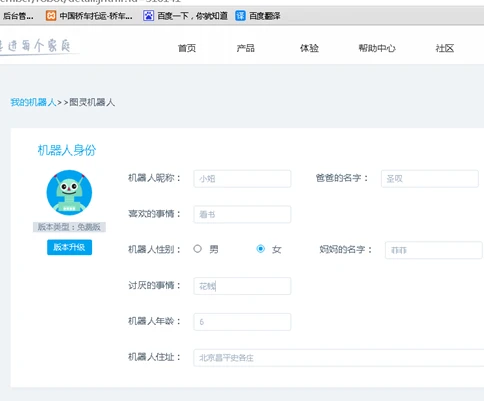Image resolution: width=484 pixels, height=401 pixels.
Task: Follow the 我的机器人 breadcrumb link
Action: tap(33, 102)
